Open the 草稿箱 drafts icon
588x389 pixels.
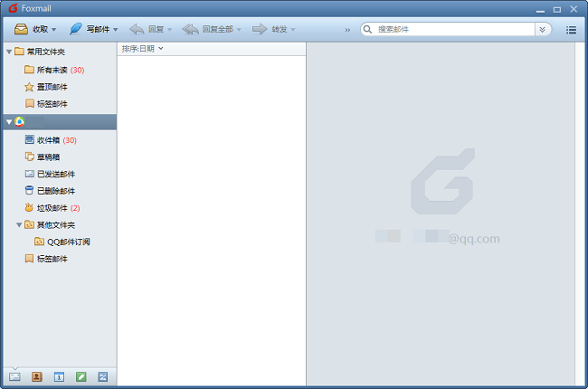tap(29, 157)
